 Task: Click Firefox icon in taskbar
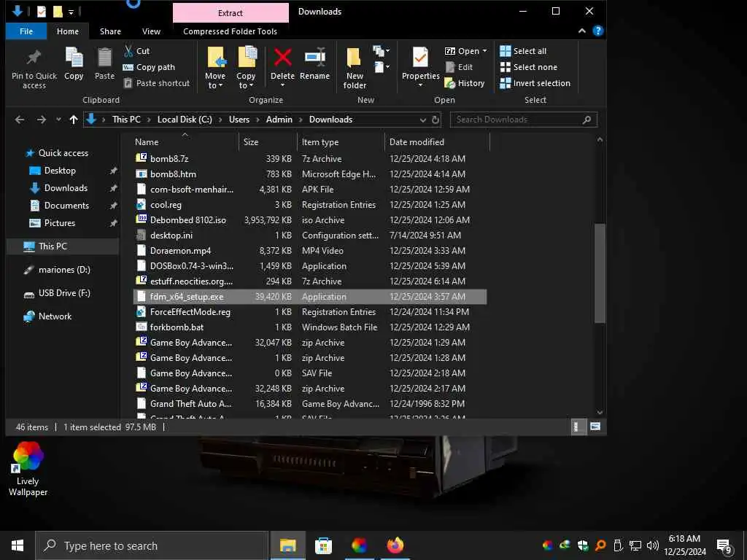pyautogui.click(x=395, y=545)
